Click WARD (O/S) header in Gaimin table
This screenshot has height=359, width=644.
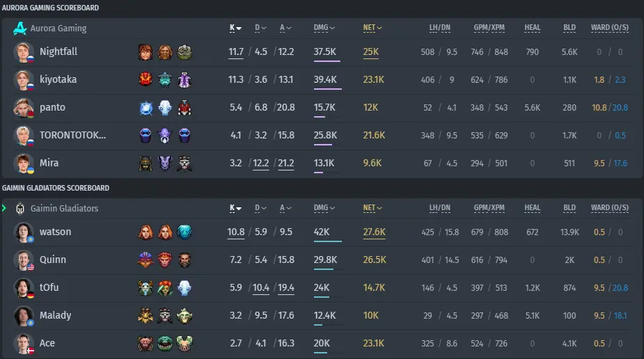(610, 208)
